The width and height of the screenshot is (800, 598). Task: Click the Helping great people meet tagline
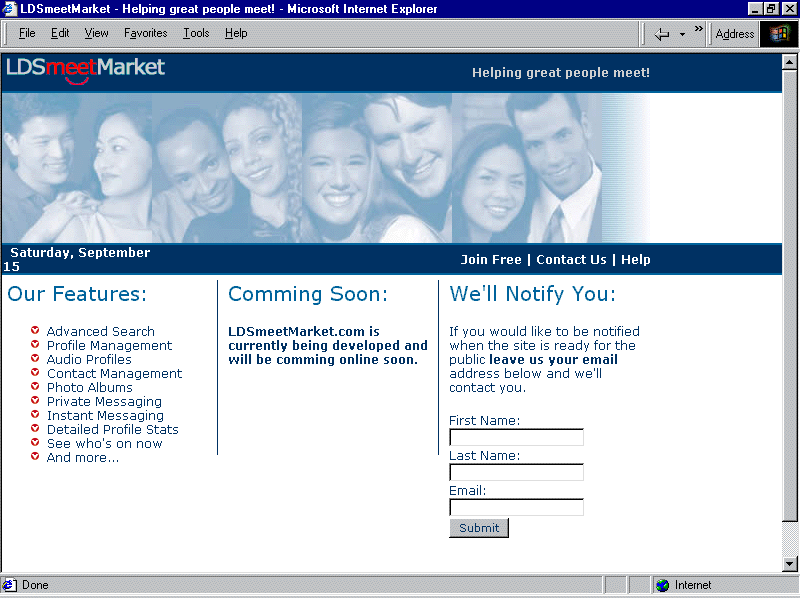tap(561, 72)
